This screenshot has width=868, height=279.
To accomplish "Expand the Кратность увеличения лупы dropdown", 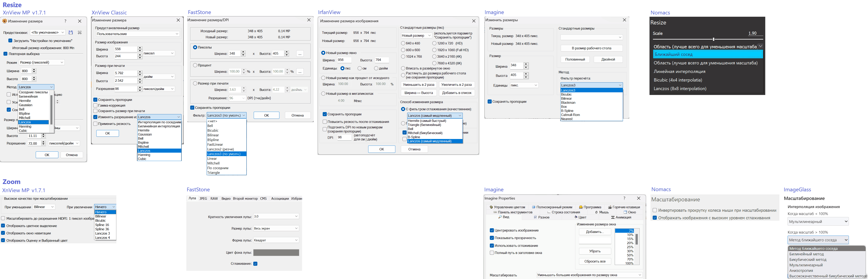I will (x=276, y=216).
